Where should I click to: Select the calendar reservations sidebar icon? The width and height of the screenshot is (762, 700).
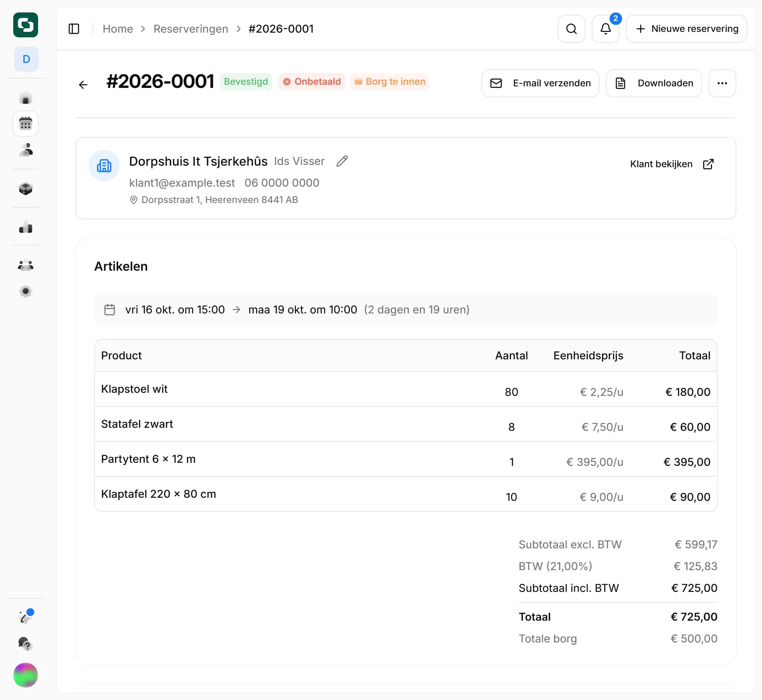tap(26, 124)
